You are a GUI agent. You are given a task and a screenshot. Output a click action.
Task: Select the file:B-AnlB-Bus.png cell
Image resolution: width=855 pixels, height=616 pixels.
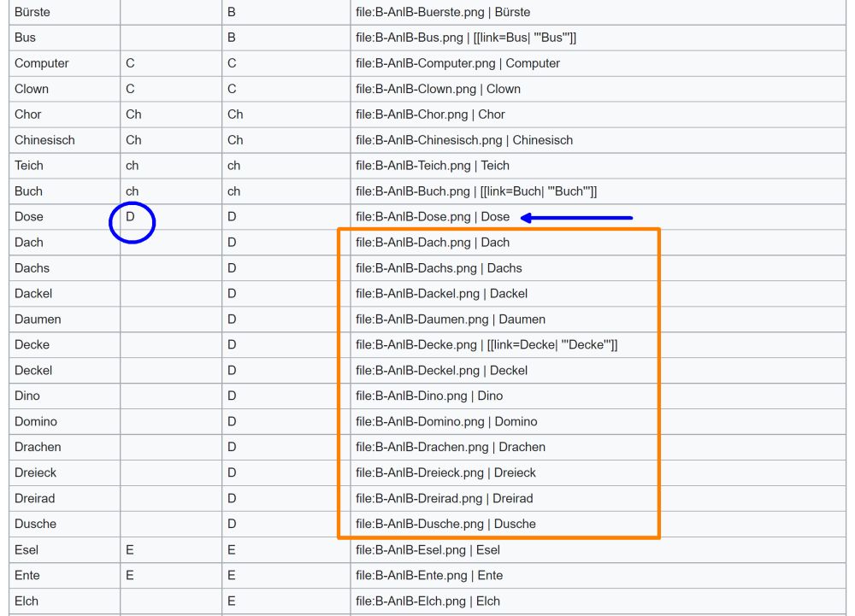(x=466, y=38)
